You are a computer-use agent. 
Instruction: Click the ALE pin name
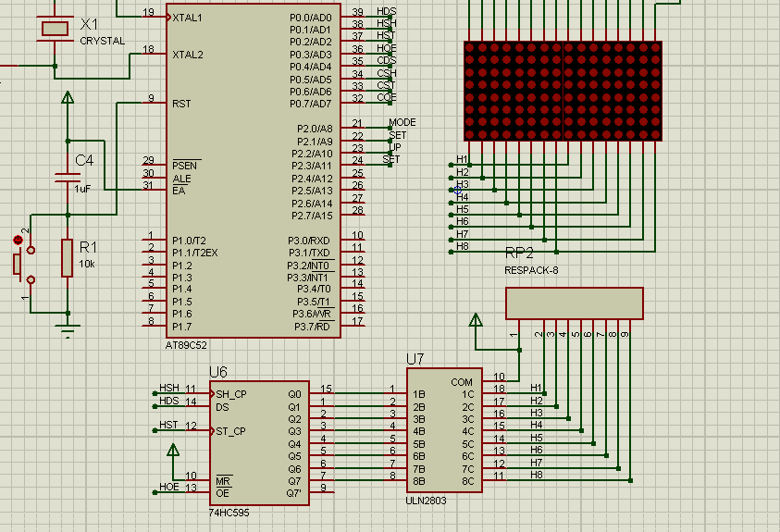pos(181,179)
